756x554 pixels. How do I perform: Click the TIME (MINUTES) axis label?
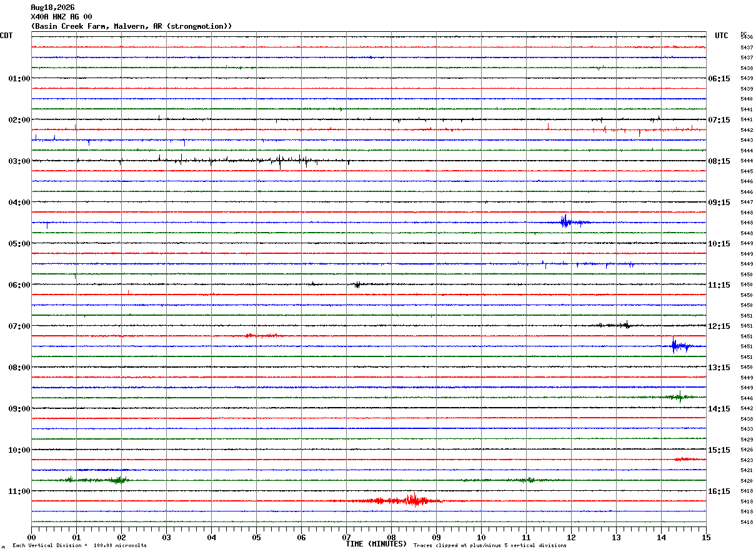[376, 544]
